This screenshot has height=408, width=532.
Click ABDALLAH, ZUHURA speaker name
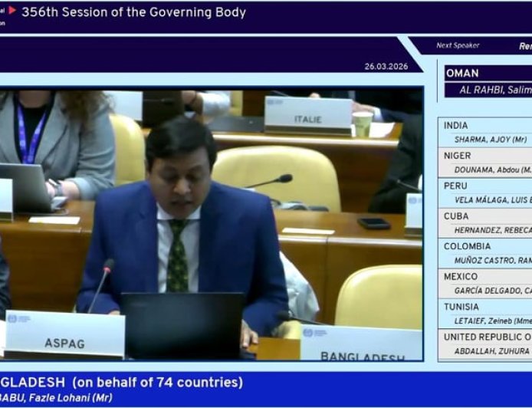tap(492, 351)
